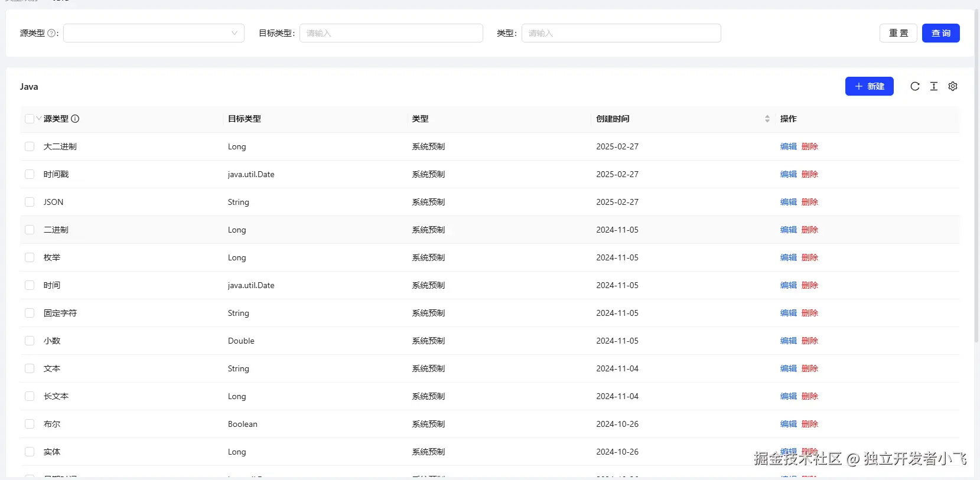This screenshot has width=980, height=480.
Task: Open the column settings gear icon
Action: click(x=952, y=86)
